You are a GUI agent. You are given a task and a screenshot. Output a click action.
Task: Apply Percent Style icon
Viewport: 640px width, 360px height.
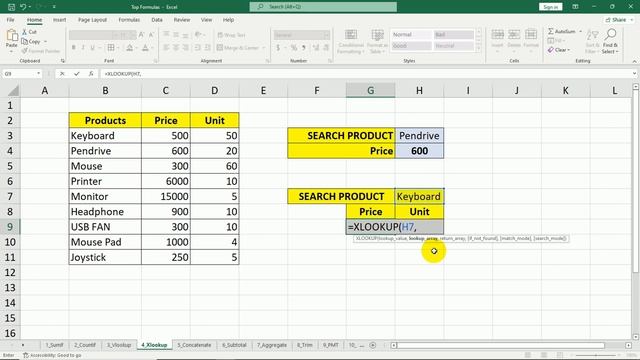[294, 48]
